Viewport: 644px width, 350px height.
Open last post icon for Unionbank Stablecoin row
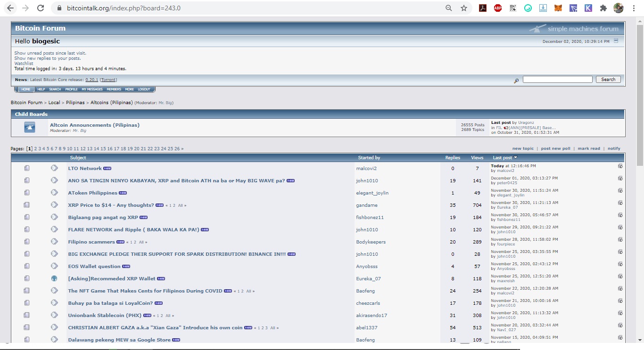(620, 313)
